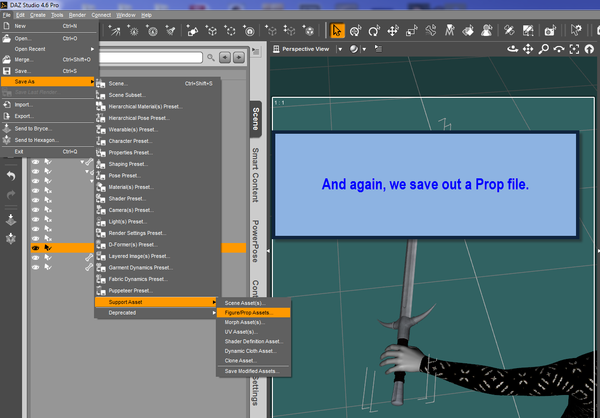Click the Create new point light icon
This screenshot has height=418, width=600.
tap(133, 30)
